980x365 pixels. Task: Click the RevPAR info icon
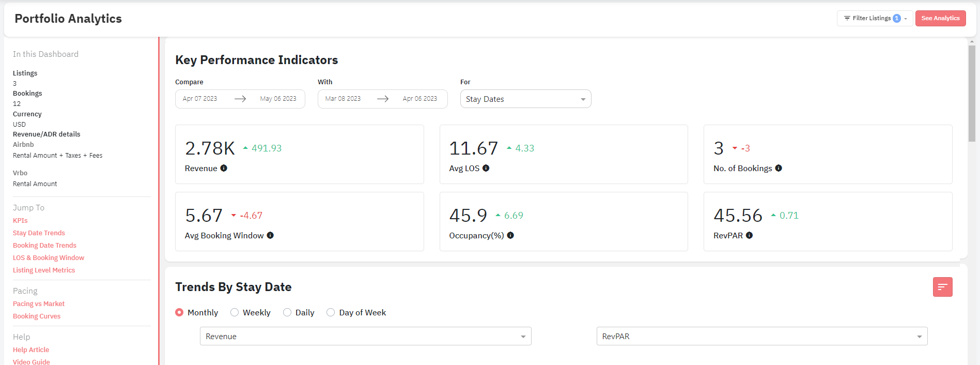[x=749, y=235]
